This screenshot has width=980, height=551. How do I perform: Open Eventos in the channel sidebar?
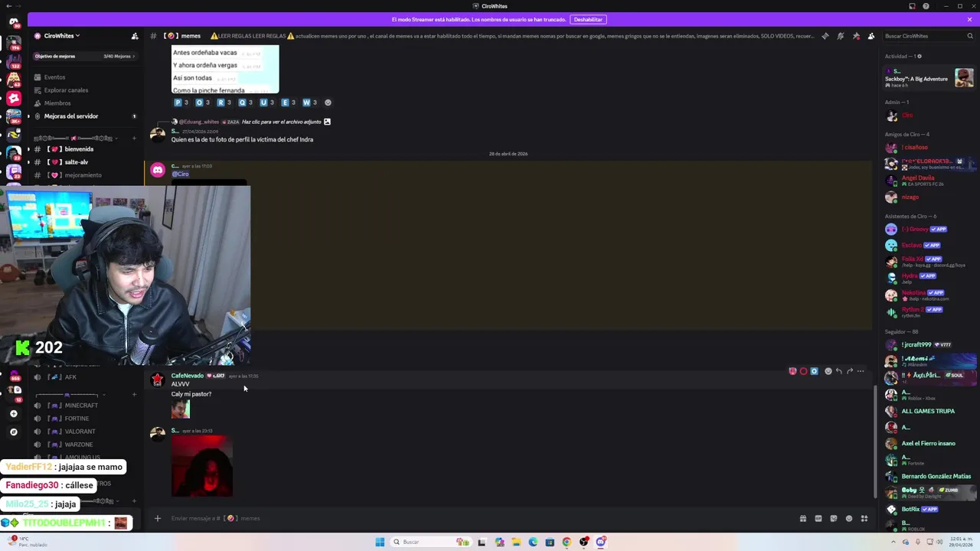[84, 77]
